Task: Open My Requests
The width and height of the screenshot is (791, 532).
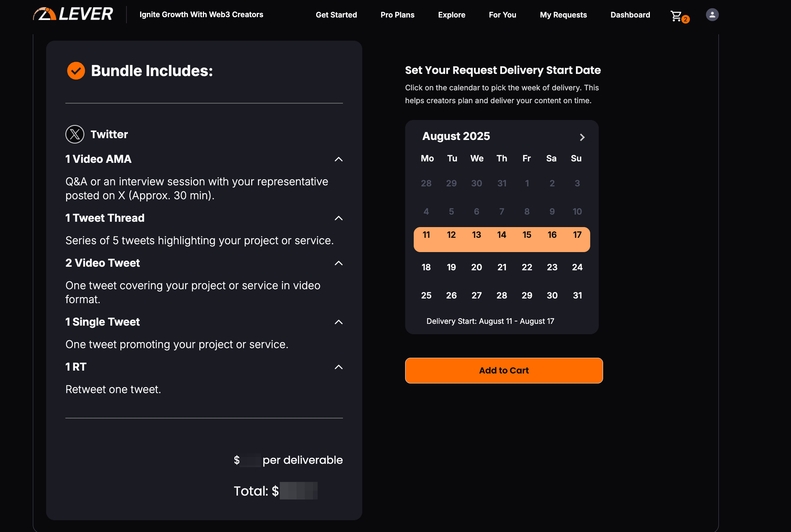Action: pyautogui.click(x=563, y=15)
